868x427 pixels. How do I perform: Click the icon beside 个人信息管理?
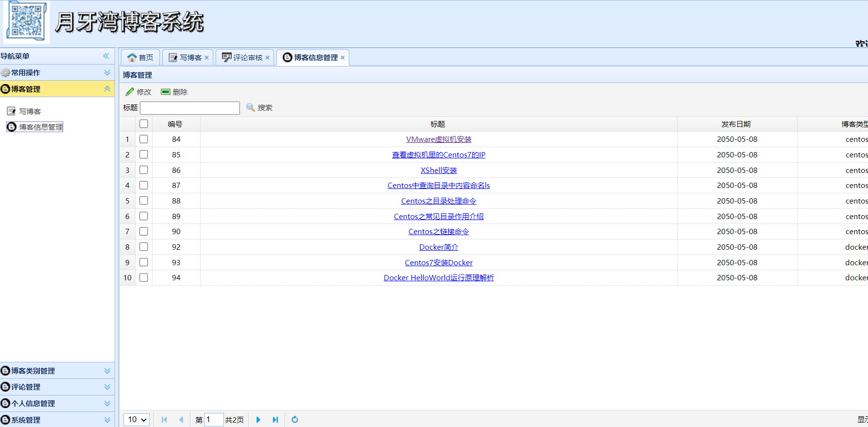click(x=5, y=403)
